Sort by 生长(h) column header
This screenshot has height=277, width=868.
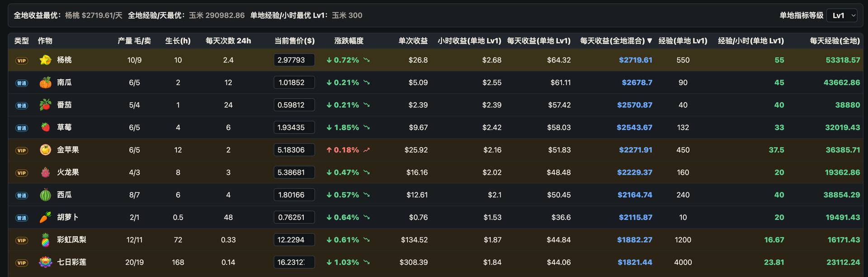tap(178, 41)
